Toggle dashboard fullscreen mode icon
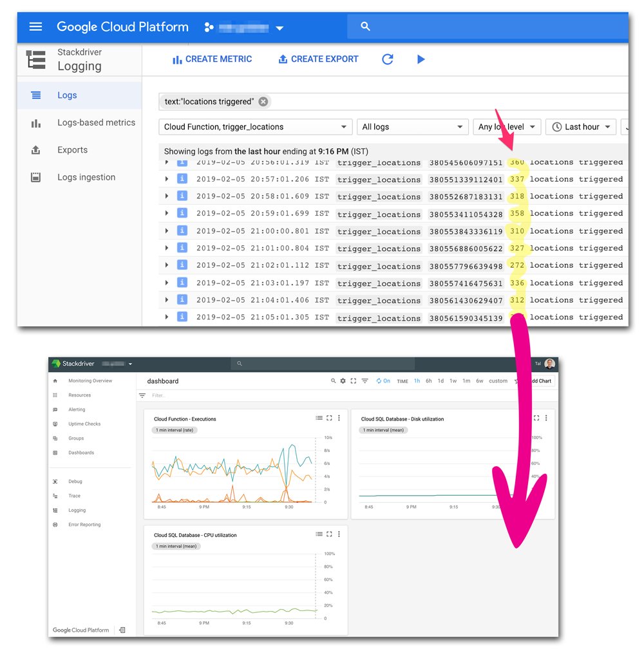644x649 pixels. click(x=354, y=381)
